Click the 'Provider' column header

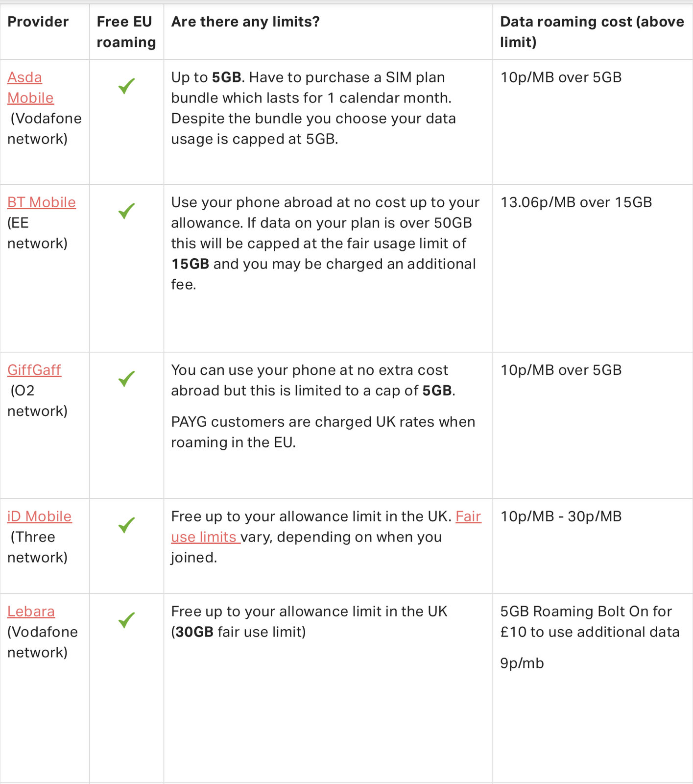[x=38, y=22]
